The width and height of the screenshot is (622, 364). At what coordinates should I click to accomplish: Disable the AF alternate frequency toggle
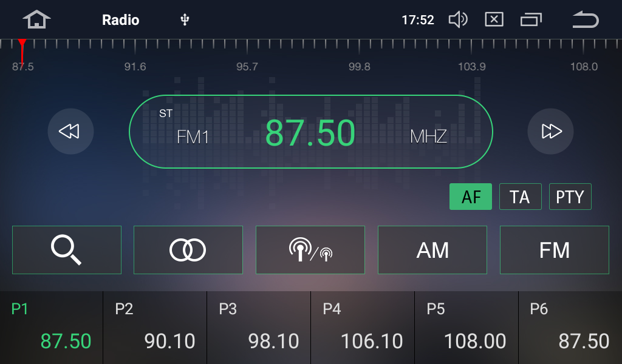click(x=471, y=197)
